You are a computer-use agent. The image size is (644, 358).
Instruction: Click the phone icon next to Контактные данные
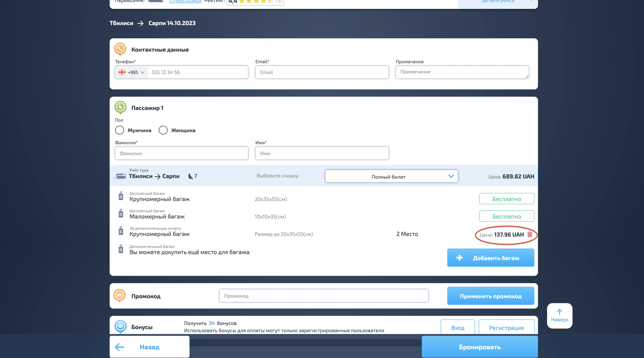point(120,49)
